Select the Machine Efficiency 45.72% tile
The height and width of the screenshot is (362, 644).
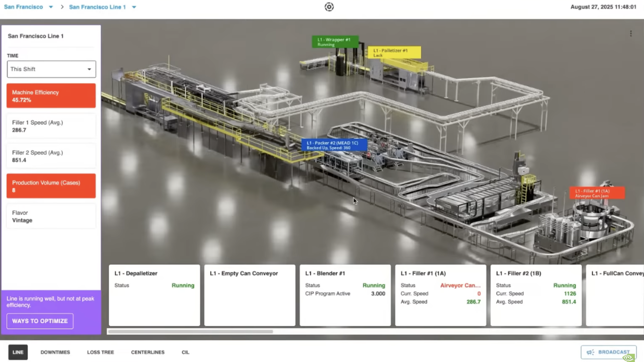51,96
